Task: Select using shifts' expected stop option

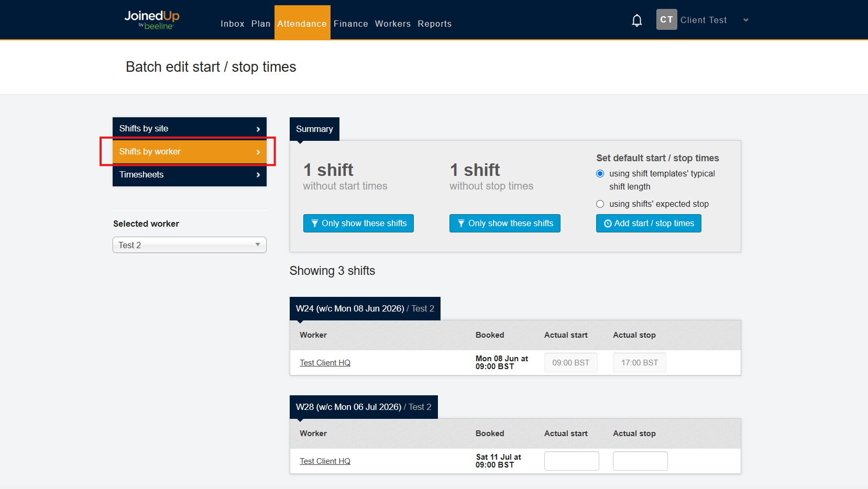Action: (600, 204)
